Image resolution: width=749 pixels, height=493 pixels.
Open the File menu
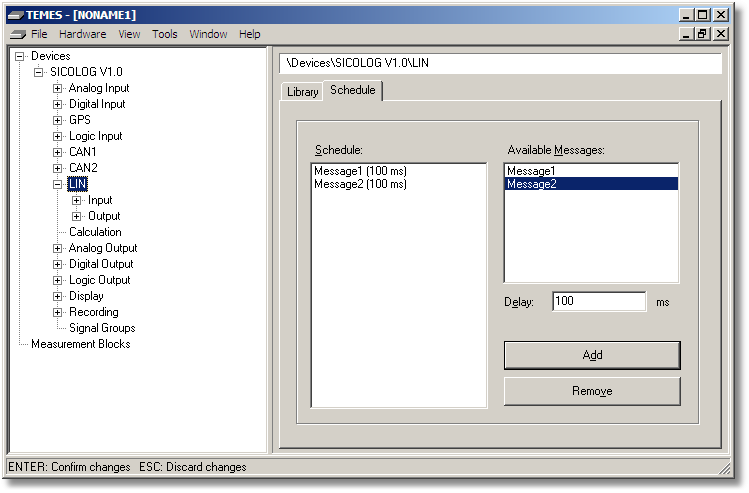click(39, 34)
